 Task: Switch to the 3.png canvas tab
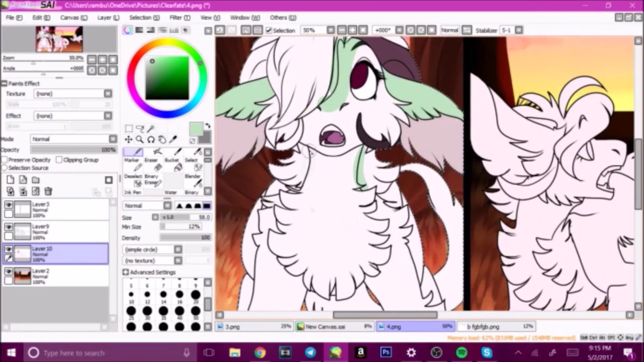coord(254,326)
